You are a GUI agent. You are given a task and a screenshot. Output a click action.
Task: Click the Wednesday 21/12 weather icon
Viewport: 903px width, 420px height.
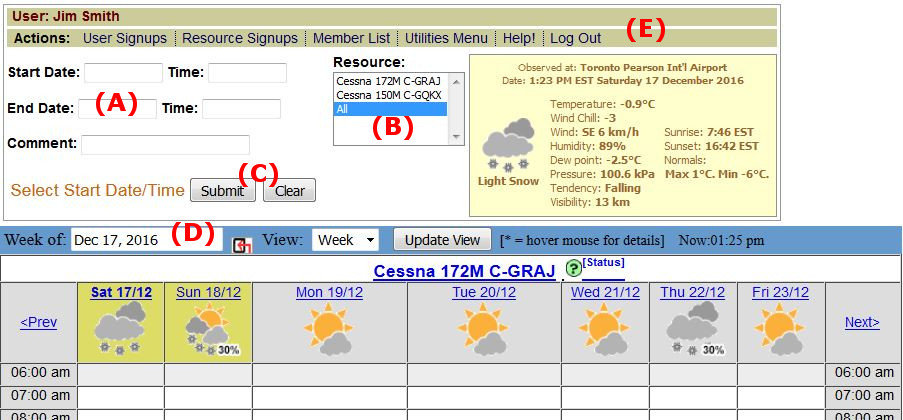(x=605, y=331)
